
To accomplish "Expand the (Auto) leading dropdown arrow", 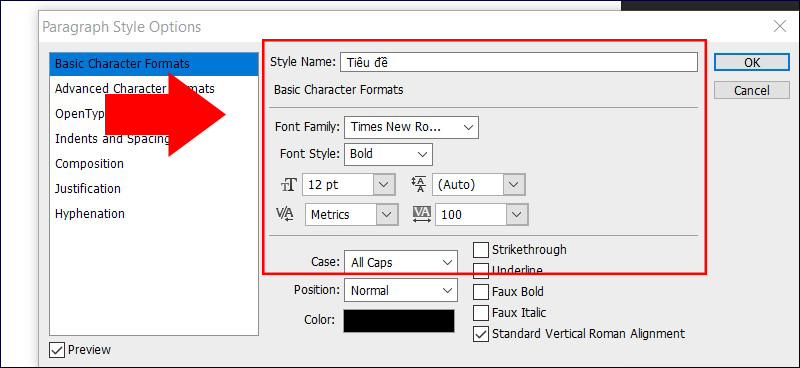I will click(x=514, y=185).
